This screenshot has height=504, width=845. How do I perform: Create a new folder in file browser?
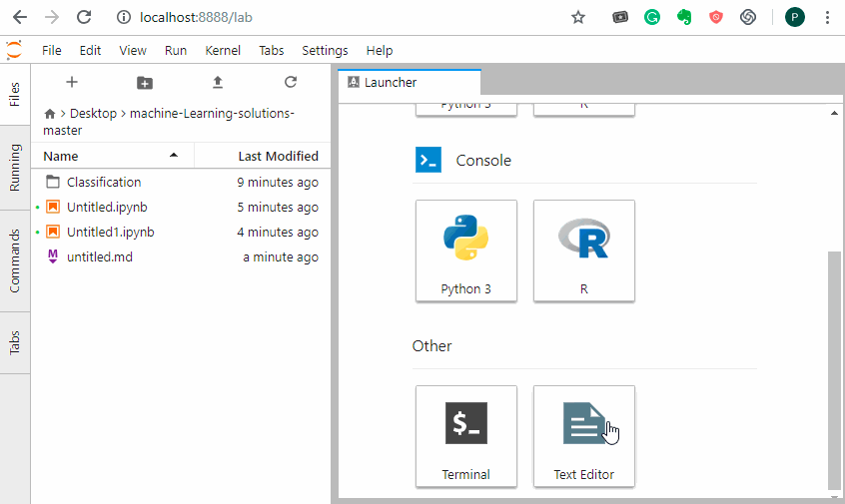[144, 82]
